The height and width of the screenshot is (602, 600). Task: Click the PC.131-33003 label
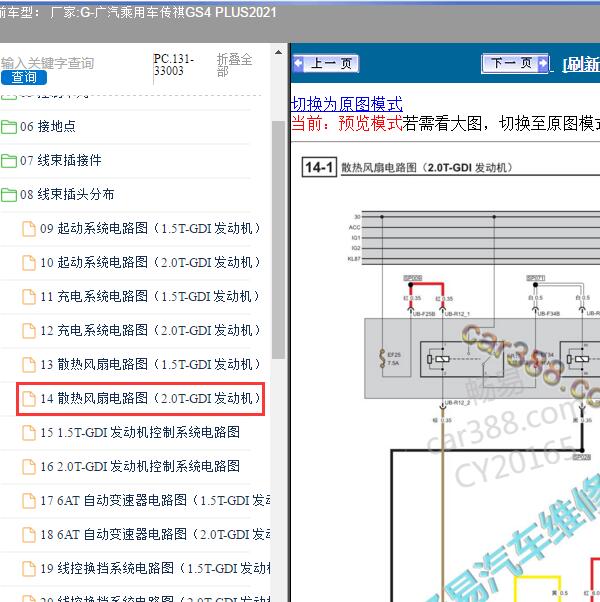point(174,65)
